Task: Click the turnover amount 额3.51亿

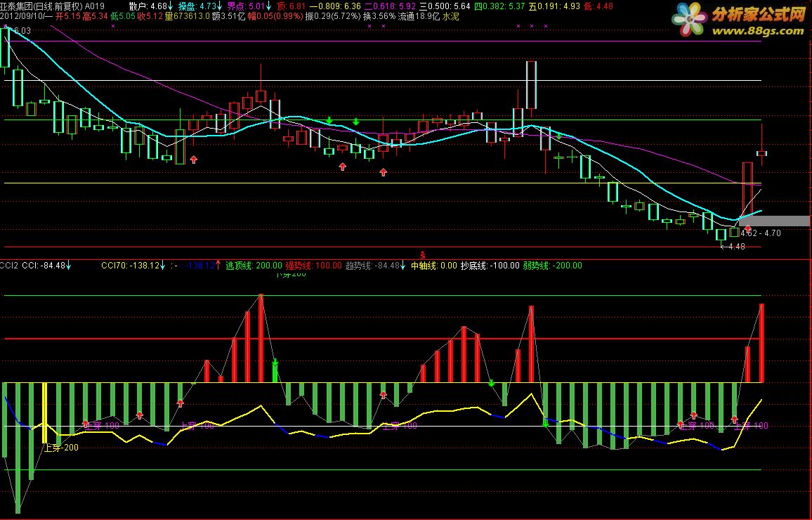Action: 229,16
